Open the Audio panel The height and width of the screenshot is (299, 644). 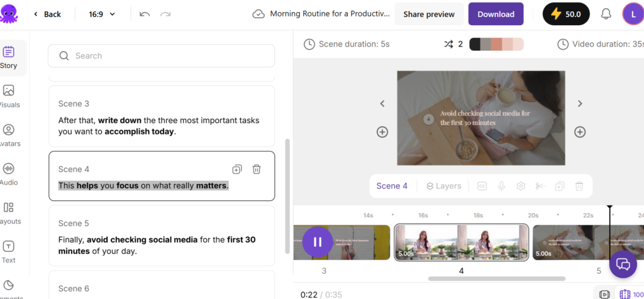pos(9,174)
